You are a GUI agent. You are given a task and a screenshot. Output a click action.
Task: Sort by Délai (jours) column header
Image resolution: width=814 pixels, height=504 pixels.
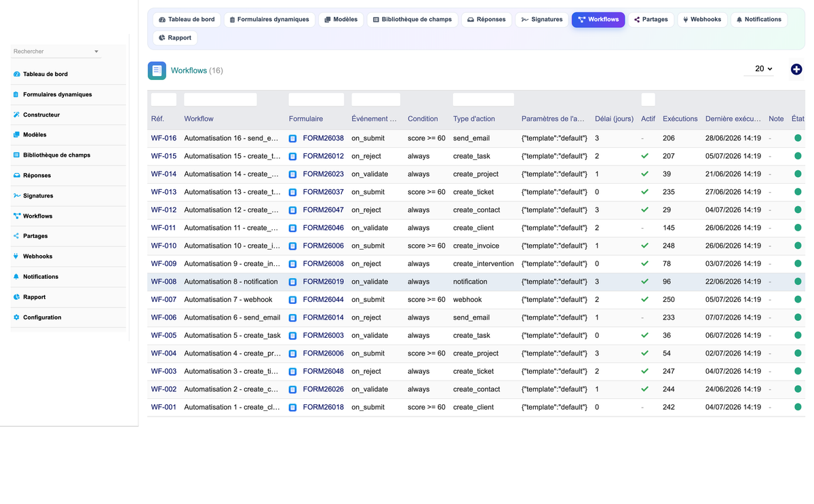[614, 119]
